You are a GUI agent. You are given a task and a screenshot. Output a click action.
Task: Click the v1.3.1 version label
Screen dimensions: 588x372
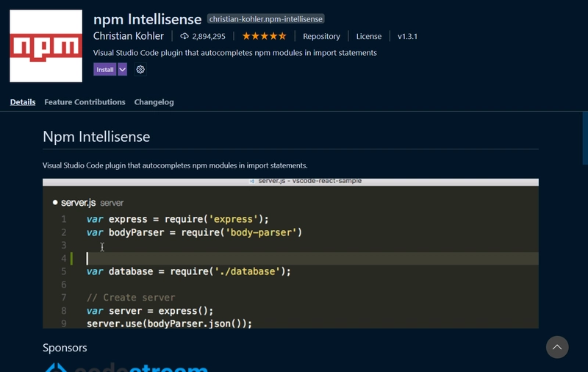pyautogui.click(x=407, y=36)
